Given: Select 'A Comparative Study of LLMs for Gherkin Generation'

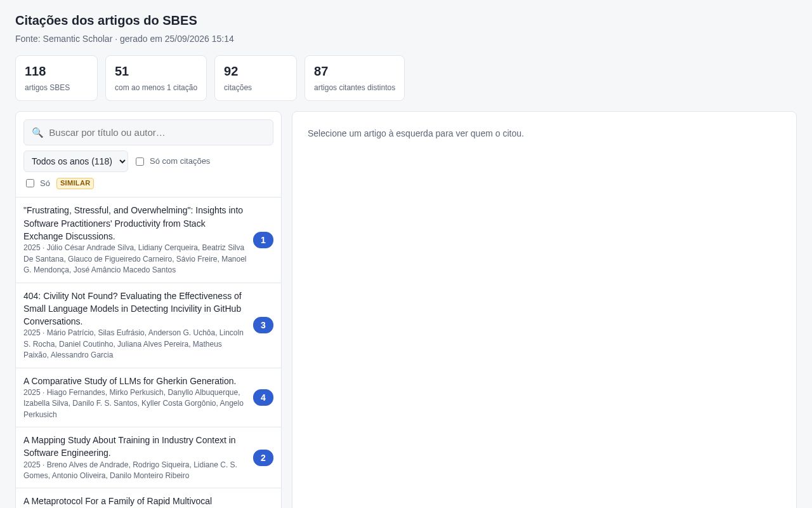Looking at the screenshot, I should pyautogui.click(x=148, y=398).
